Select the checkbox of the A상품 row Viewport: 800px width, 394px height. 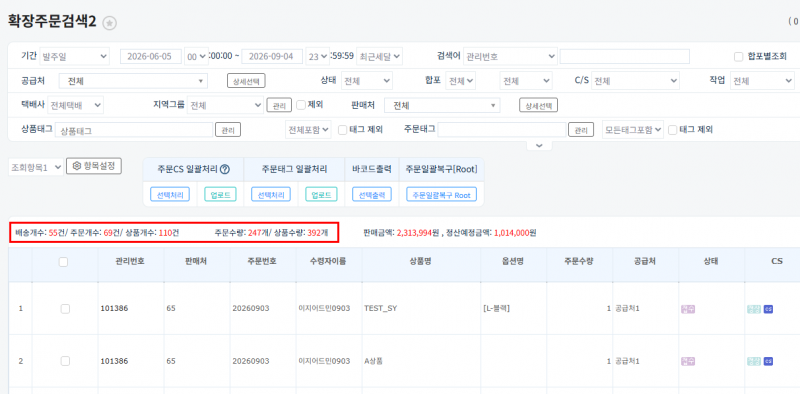click(x=65, y=361)
